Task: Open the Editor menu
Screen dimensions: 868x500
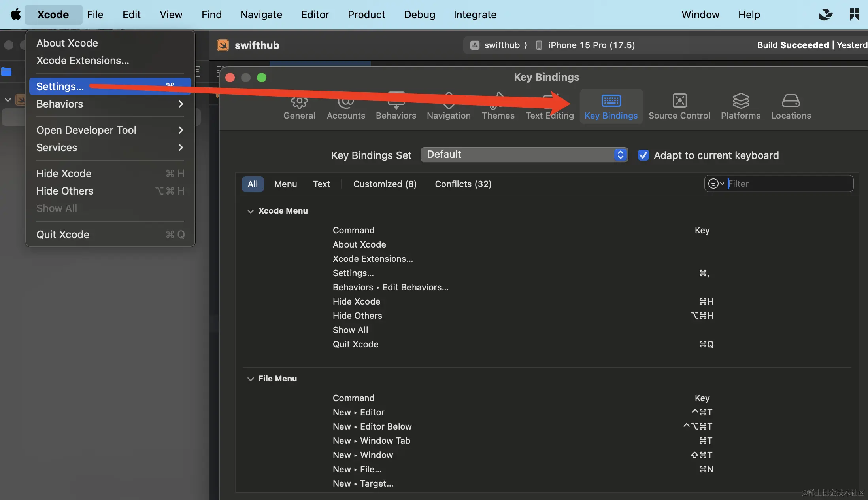Action: [x=315, y=15]
